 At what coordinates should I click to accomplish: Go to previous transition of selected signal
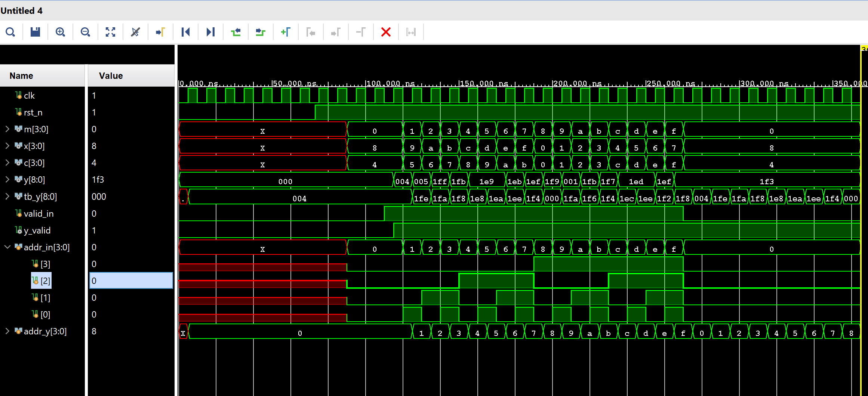click(x=236, y=32)
